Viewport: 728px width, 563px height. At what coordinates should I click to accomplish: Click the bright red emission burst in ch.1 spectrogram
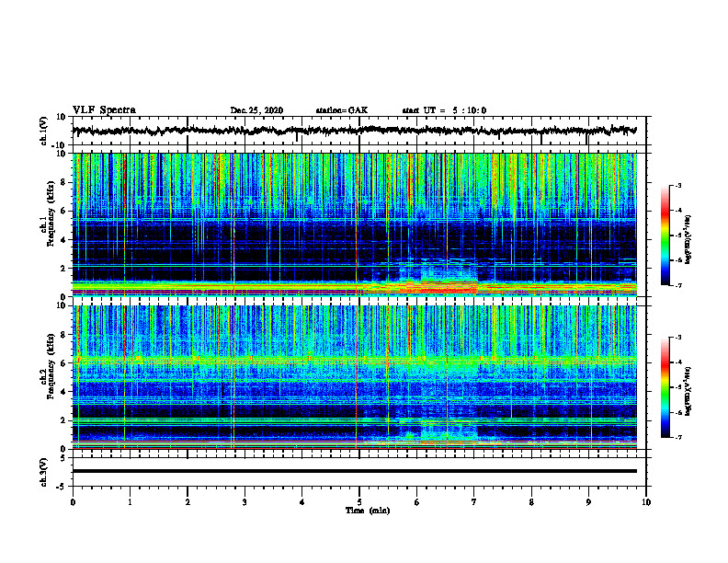point(448,289)
